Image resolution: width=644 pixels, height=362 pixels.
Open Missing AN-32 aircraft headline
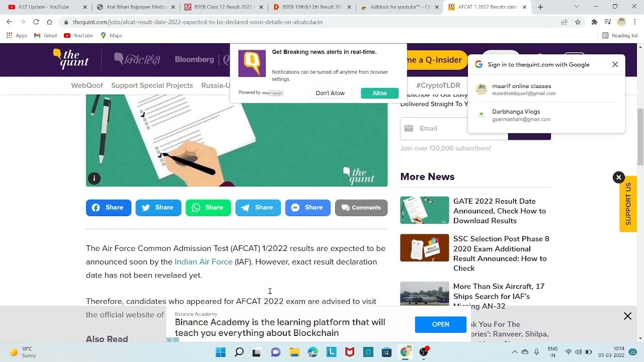click(499, 296)
